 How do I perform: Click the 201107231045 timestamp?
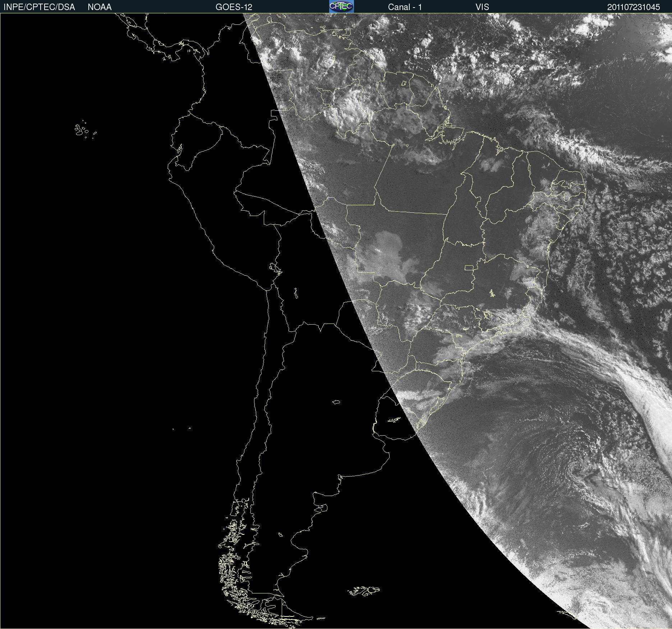634,7
